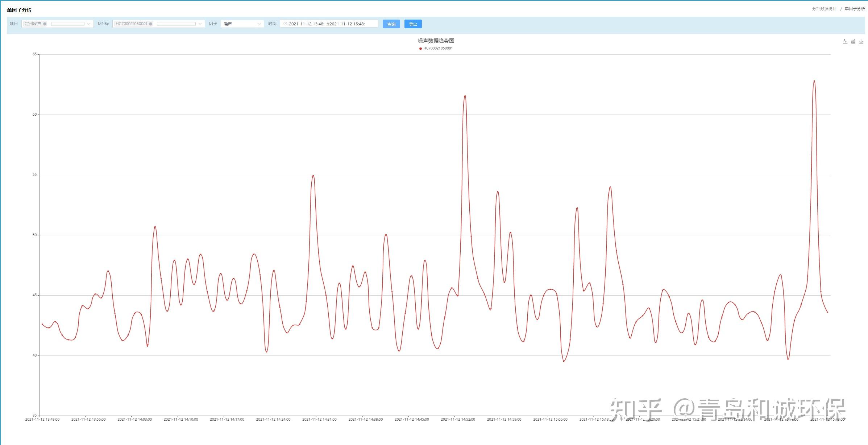Remove the 定州噪声 project tag
868x445 pixels.
45,24
